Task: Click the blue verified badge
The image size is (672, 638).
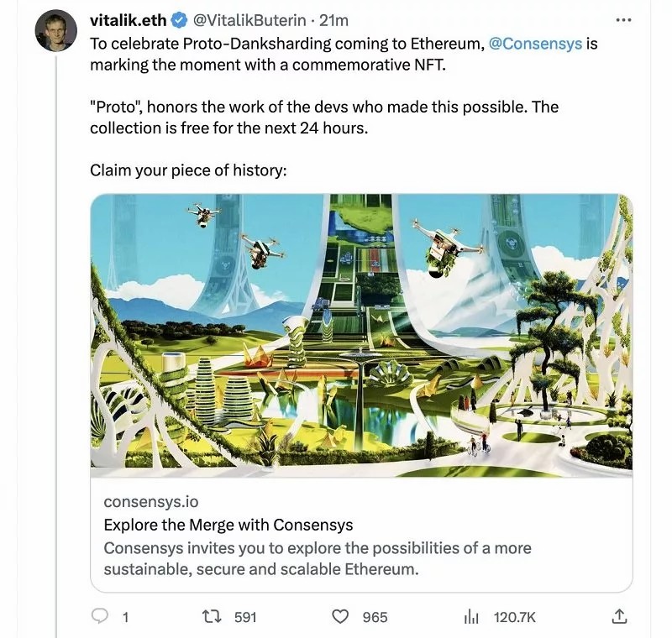Action: 179,20
